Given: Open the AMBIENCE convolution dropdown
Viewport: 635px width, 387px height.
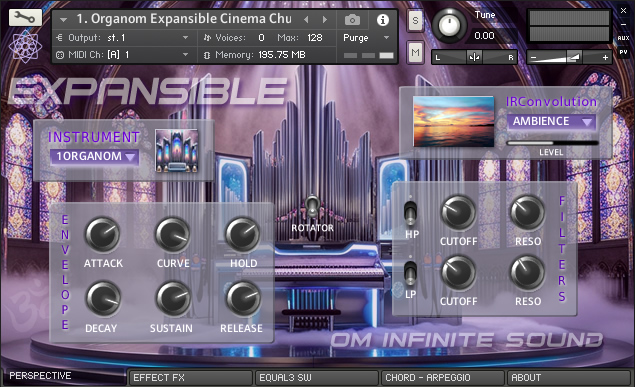Looking at the screenshot, I should coord(552,121).
